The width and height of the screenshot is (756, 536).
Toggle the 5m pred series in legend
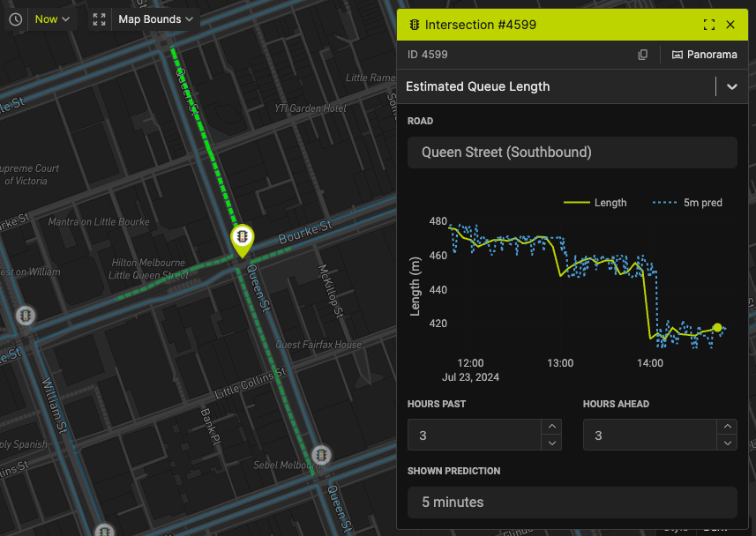(x=688, y=203)
